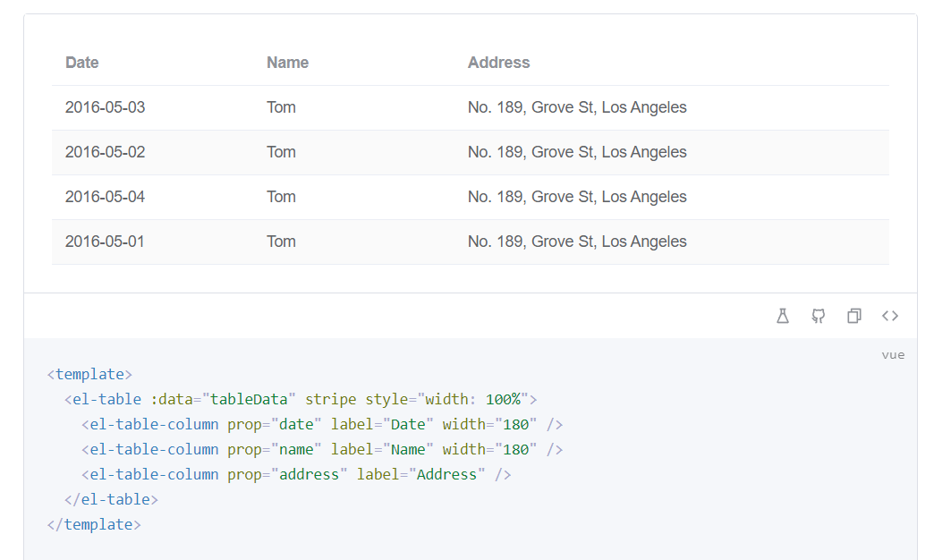Click the address in the second row

(x=577, y=152)
